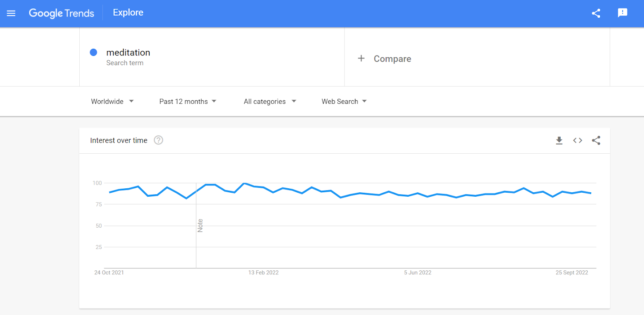Click the embed code icon

(578, 140)
